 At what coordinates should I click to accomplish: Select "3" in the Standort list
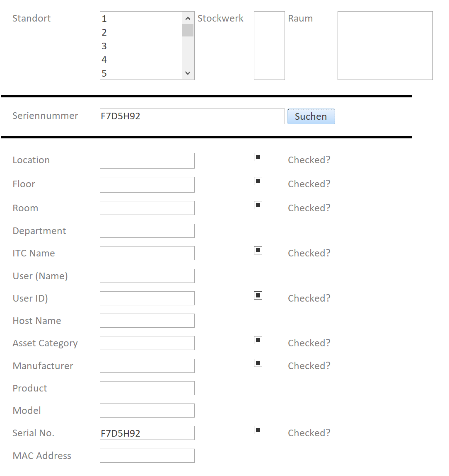(x=124, y=46)
